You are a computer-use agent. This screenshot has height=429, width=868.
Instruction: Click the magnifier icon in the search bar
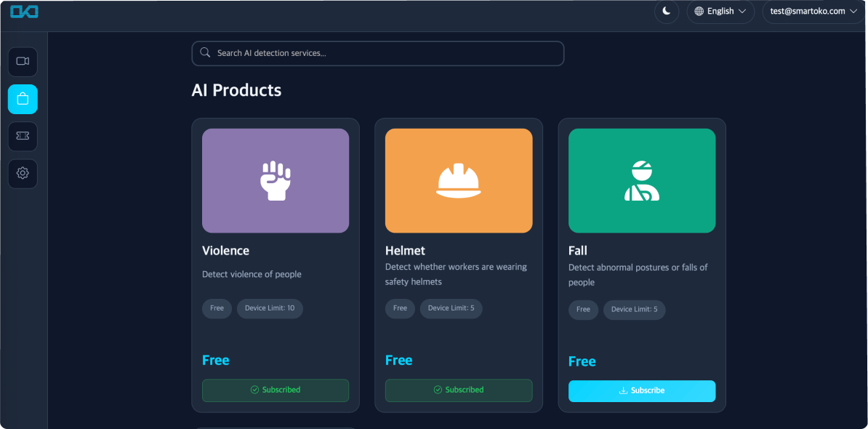[x=205, y=52]
